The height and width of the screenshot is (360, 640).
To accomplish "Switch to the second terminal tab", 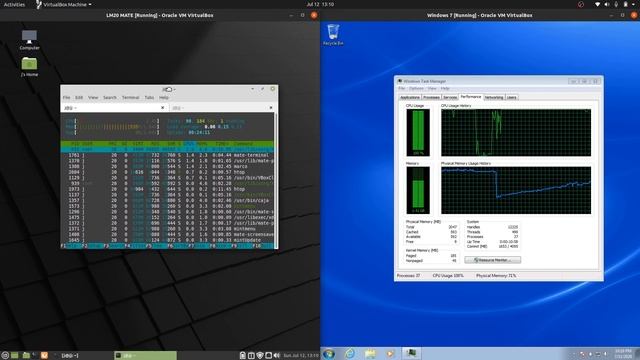I will pyautogui.click(x=222, y=108).
